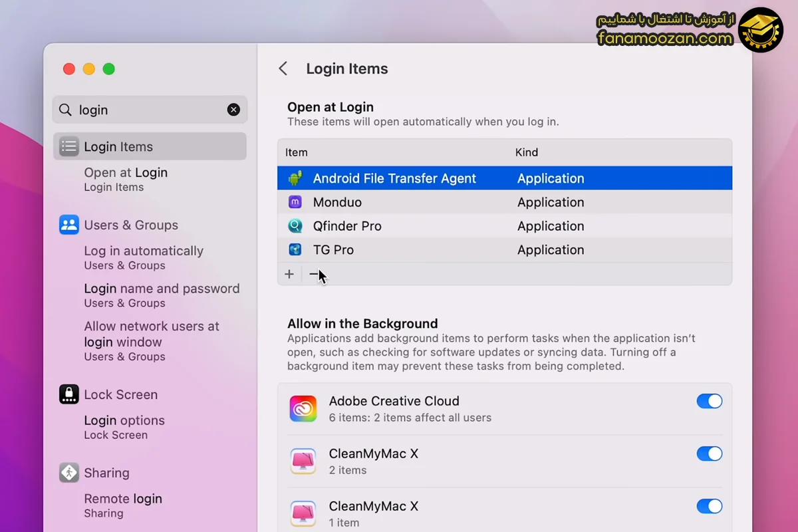
Task: Click the magnifying glass search icon
Action: [65, 110]
